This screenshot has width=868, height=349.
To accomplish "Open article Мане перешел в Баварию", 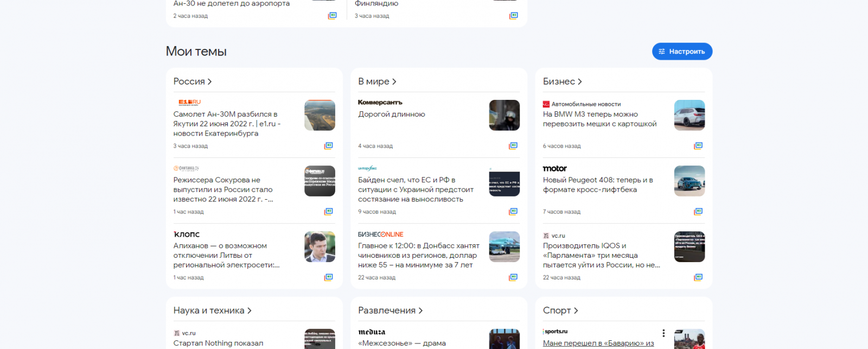I will tap(598, 343).
